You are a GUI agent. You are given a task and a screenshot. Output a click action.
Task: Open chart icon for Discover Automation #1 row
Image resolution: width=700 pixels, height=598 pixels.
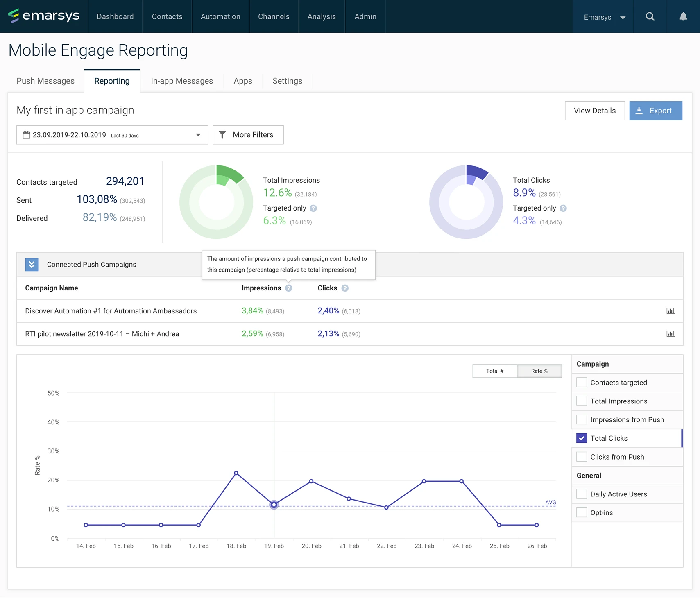pos(670,311)
